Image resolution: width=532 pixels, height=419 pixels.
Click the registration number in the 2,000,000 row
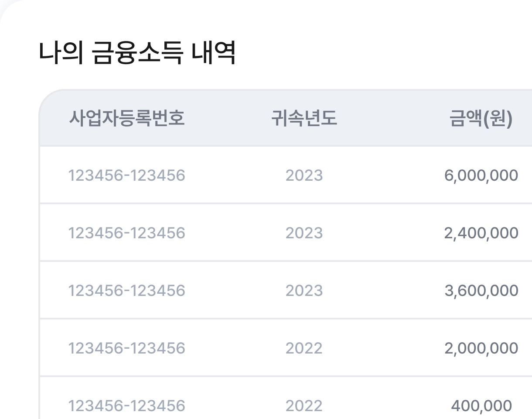127,348
